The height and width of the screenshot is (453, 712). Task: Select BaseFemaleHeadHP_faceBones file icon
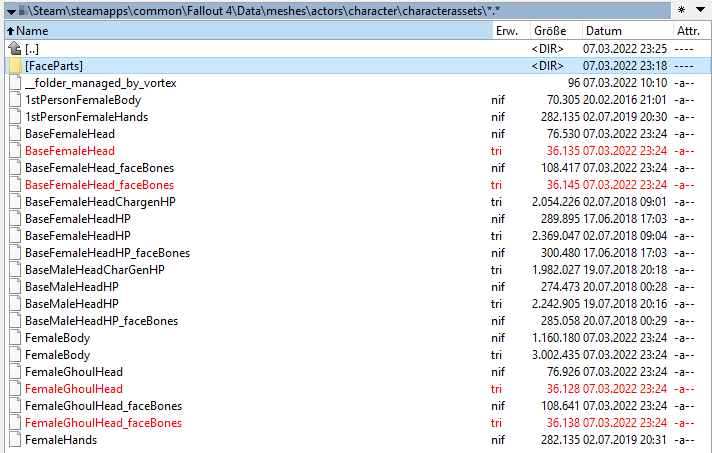pos(15,253)
